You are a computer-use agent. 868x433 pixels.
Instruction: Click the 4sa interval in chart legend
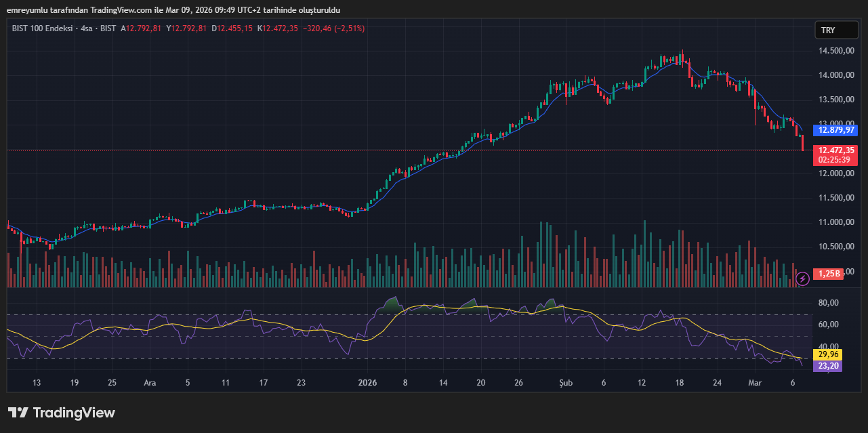(87, 28)
